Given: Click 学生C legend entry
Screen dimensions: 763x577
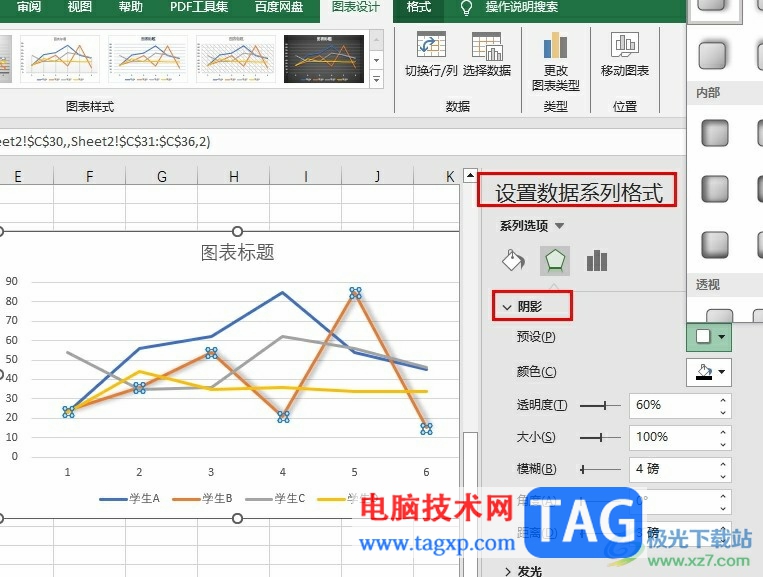Looking at the screenshot, I should [x=275, y=498].
